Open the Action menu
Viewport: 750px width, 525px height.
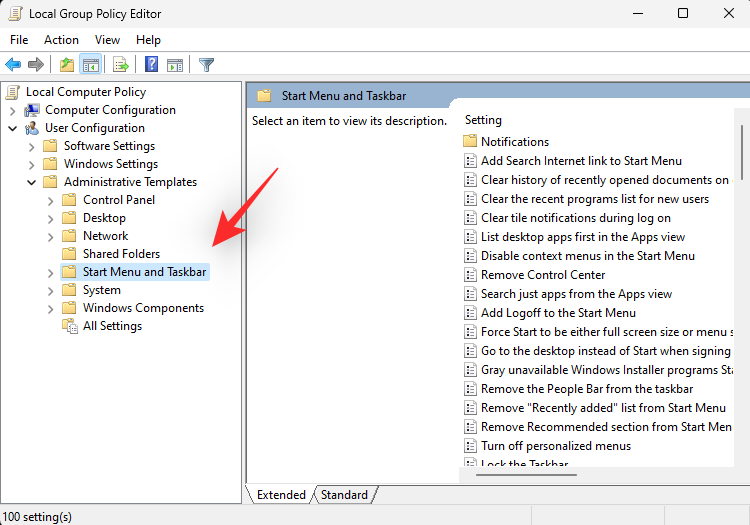click(61, 40)
